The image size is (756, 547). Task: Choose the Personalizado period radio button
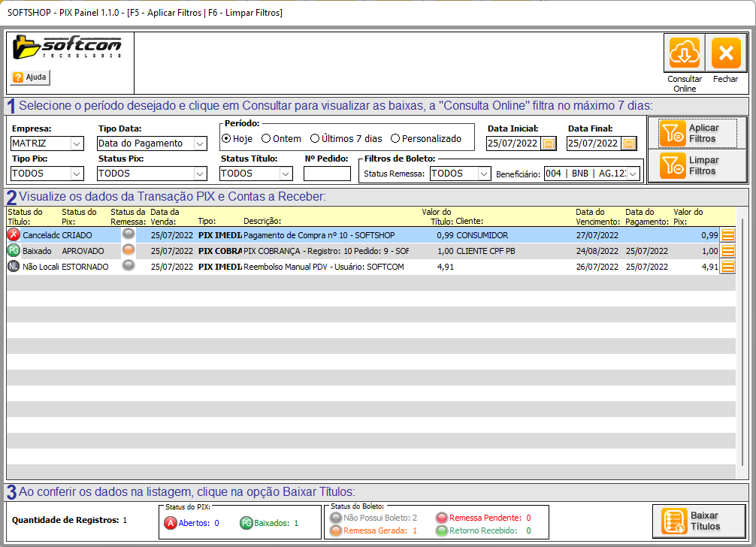(x=395, y=139)
